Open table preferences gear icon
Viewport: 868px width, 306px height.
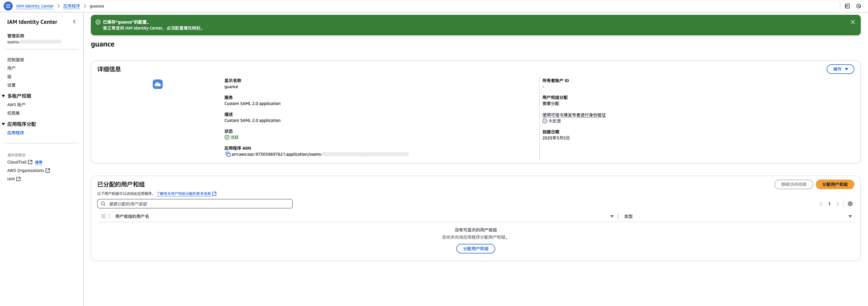850,204
